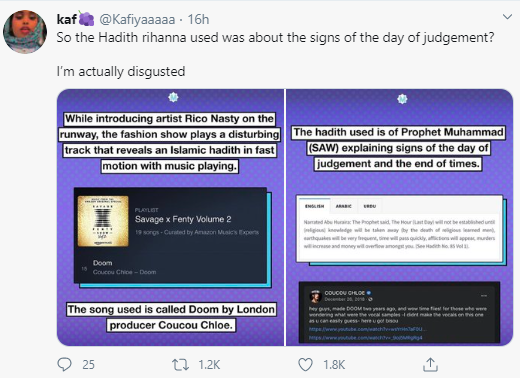Select the ENGLISH tab in hadith card

coord(314,206)
